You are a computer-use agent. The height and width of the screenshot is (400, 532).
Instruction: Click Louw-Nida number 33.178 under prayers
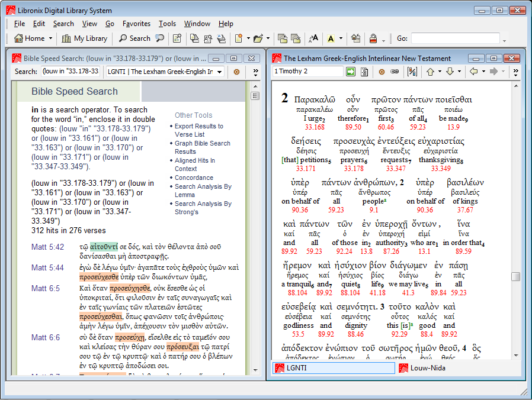coord(354,169)
